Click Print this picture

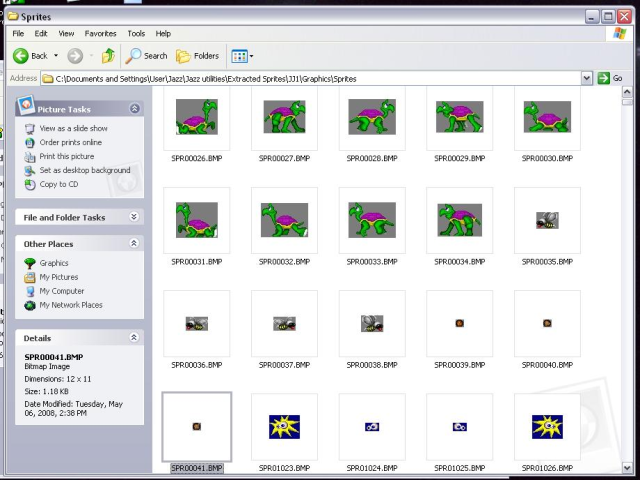coord(67,156)
